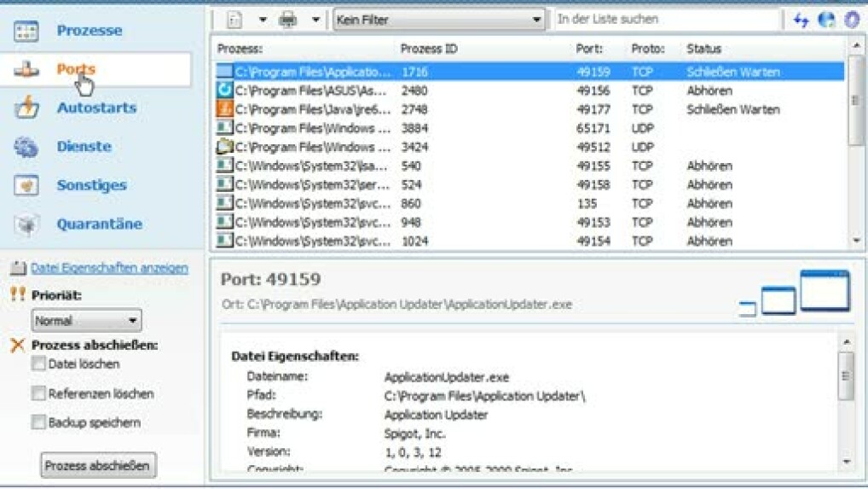Click the Prozesse icon in the sidebar

(x=26, y=31)
